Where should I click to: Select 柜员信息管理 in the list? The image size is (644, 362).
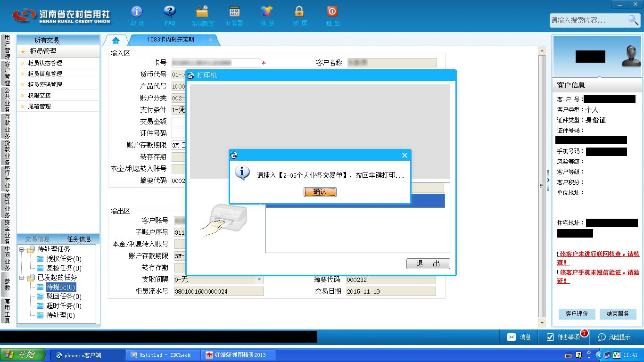tap(45, 74)
